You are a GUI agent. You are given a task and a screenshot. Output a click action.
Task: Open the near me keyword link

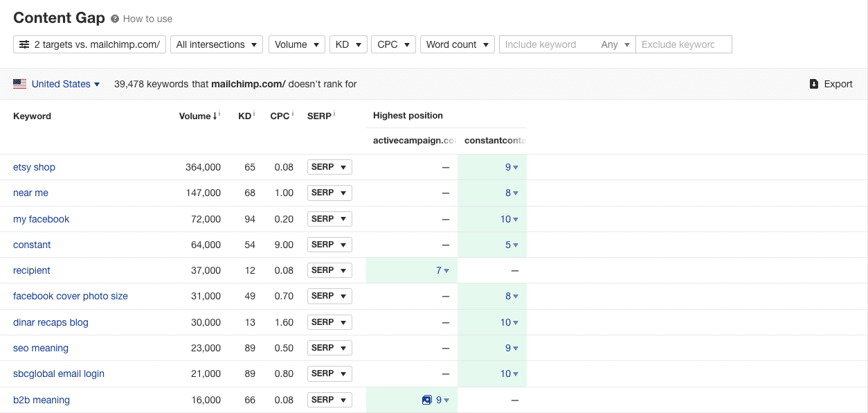[x=30, y=193]
